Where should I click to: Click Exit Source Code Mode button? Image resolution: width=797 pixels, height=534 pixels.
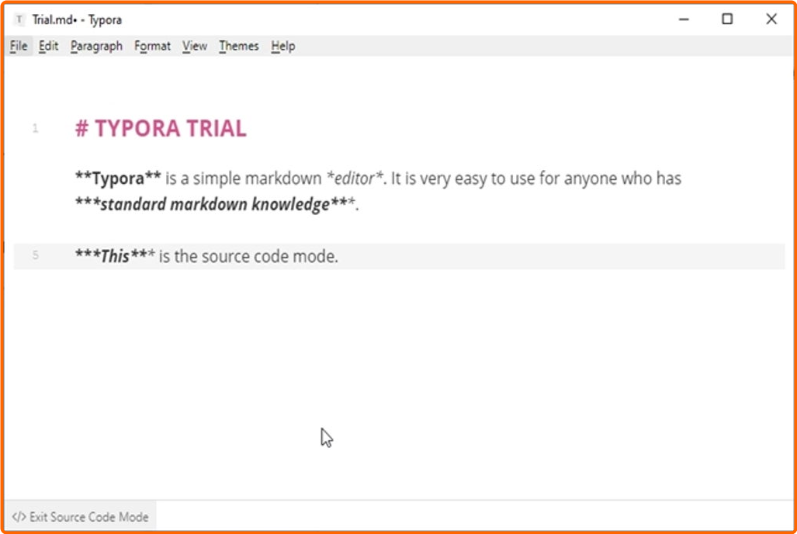coord(80,517)
